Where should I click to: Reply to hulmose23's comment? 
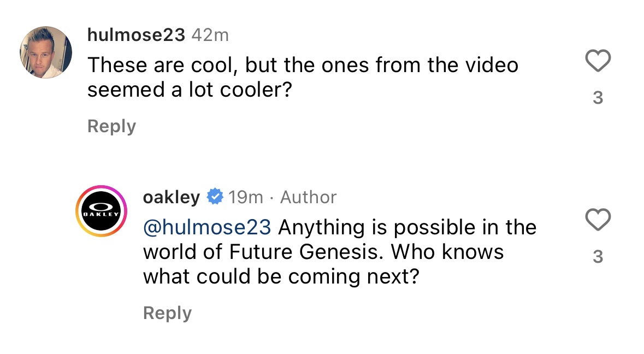tap(111, 126)
